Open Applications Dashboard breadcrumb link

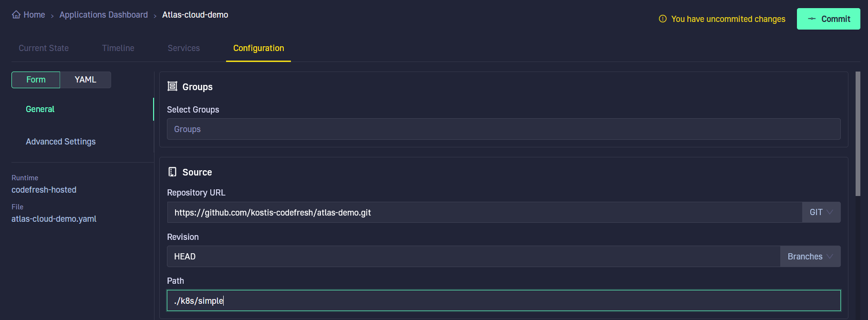click(x=103, y=15)
